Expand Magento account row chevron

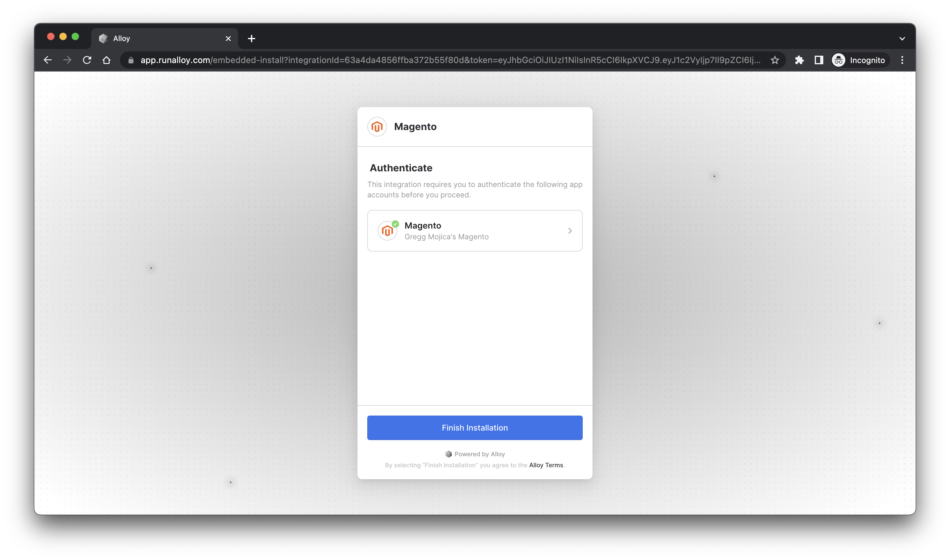coord(570,230)
